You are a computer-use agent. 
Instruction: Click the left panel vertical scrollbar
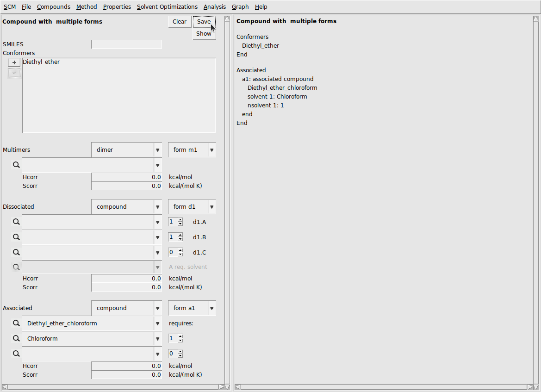(x=227, y=199)
